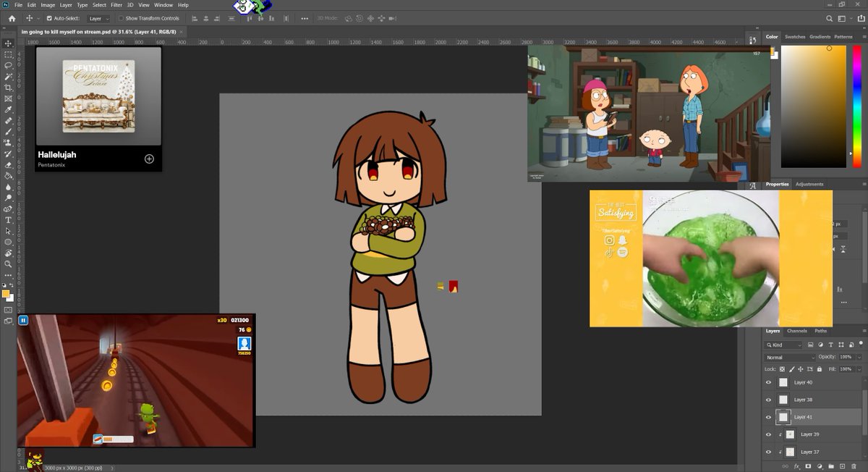The width and height of the screenshot is (868, 472).
Task: Click the foreground color swatch
Action: [x=6, y=294]
